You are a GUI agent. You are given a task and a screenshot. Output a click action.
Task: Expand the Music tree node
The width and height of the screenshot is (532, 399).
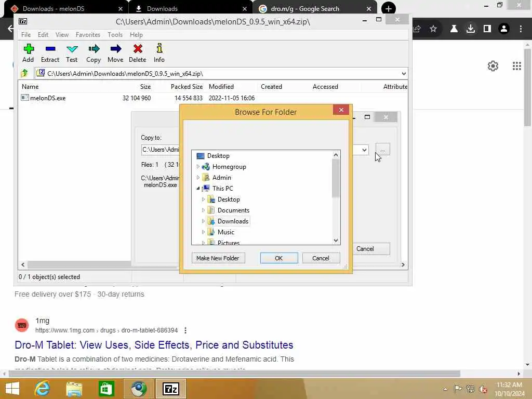click(x=203, y=232)
